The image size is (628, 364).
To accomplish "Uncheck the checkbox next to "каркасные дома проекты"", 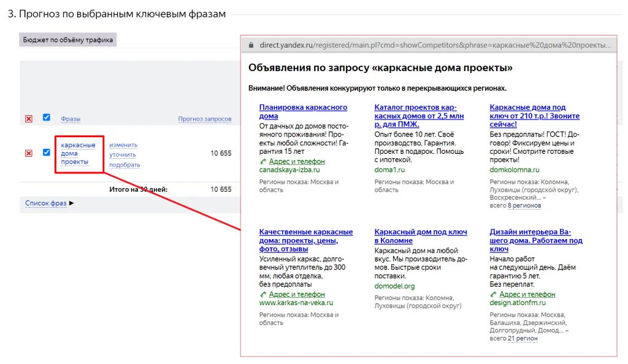I will (x=46, y=152).
